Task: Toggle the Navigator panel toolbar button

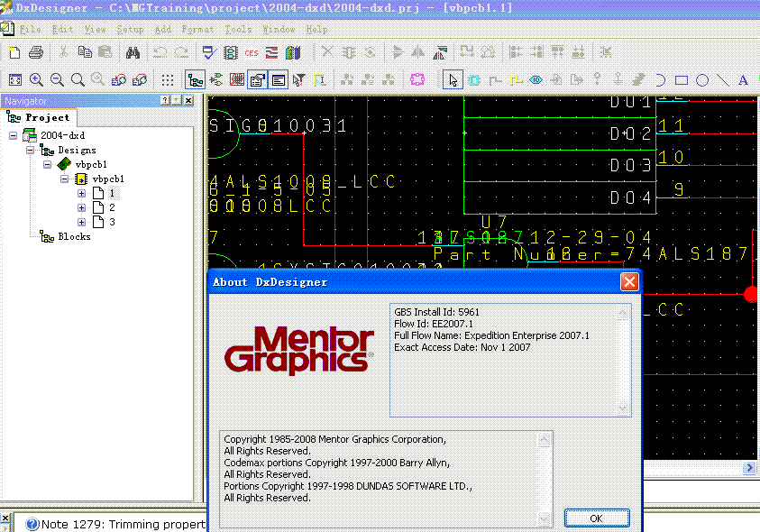Action: click(195, 79)
